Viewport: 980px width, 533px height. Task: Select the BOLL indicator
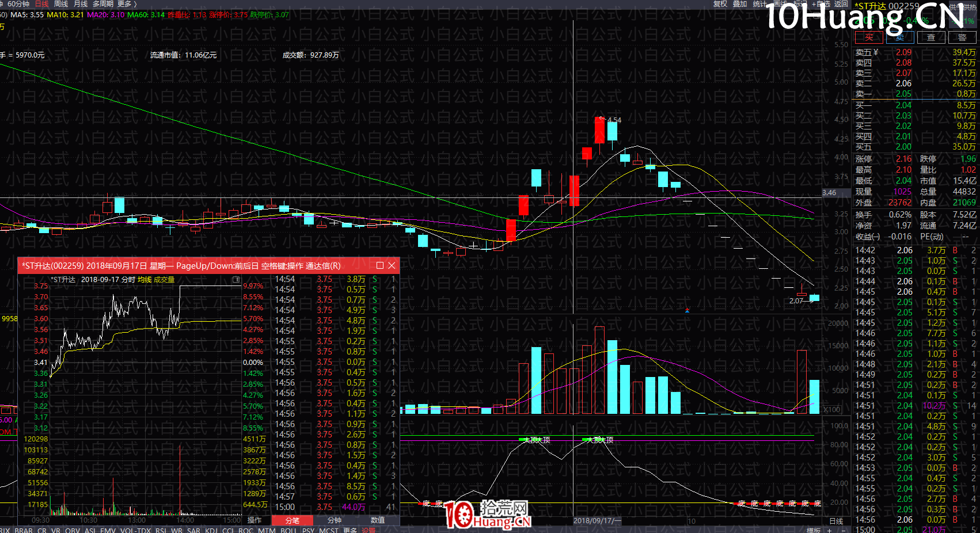tap(288, 530)
